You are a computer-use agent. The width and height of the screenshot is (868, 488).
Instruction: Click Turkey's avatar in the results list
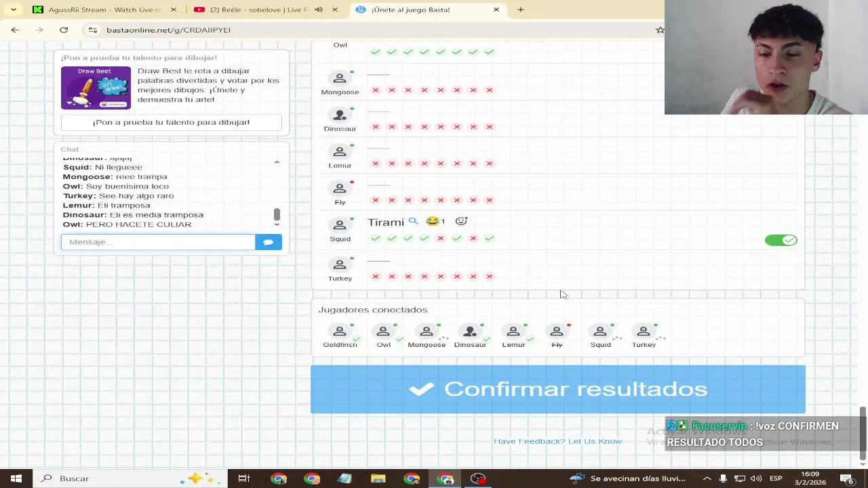point(340,264)
